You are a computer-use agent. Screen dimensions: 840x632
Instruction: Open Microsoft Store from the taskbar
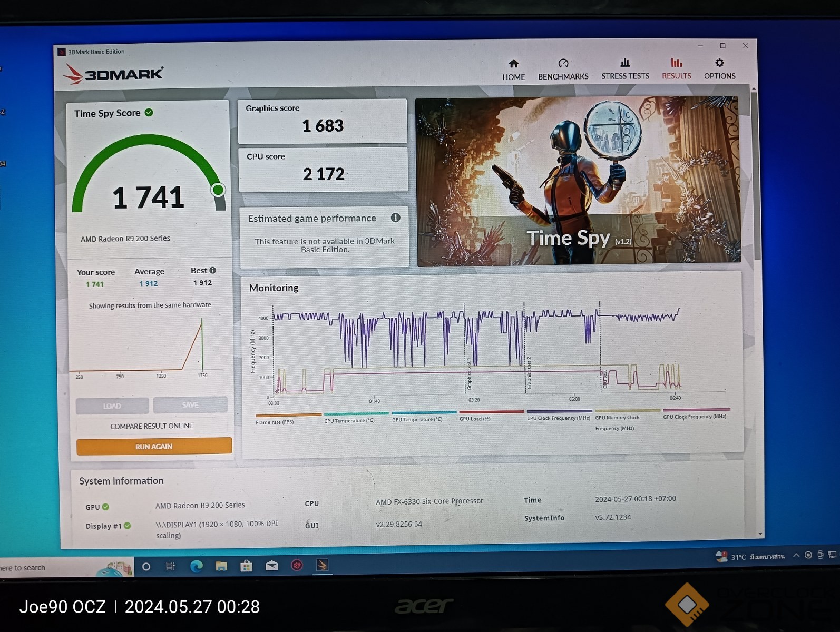[246, 566]
